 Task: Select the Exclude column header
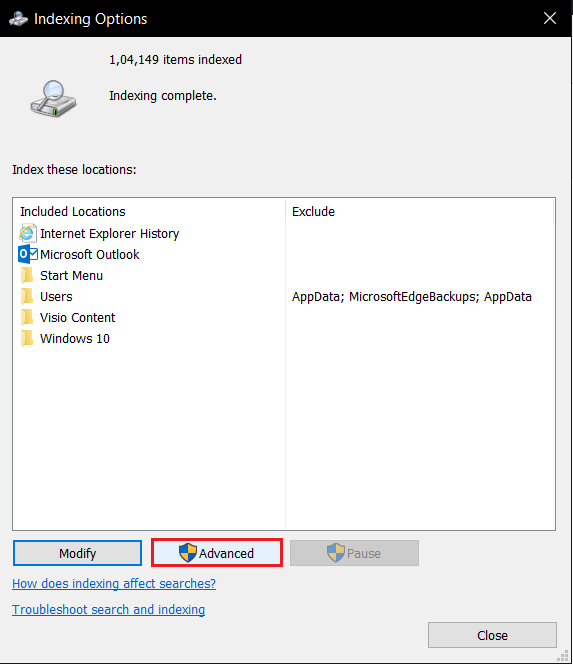point(313,211)
